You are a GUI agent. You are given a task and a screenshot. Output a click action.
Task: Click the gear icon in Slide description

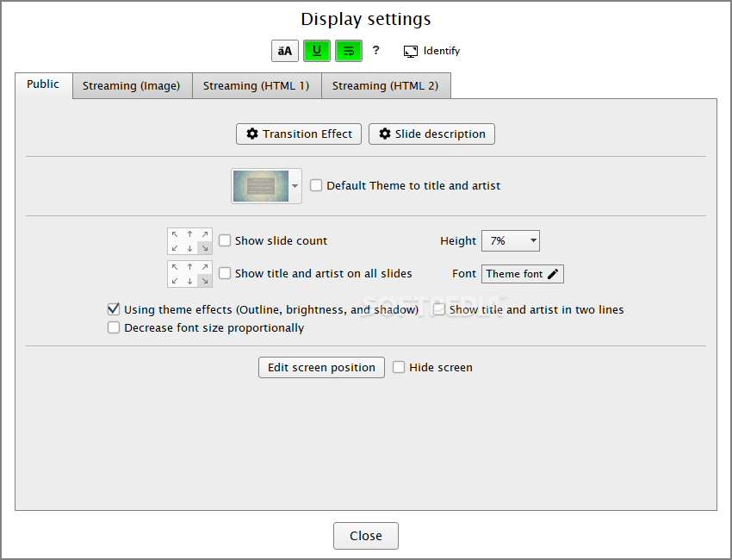tap(385, 134)
